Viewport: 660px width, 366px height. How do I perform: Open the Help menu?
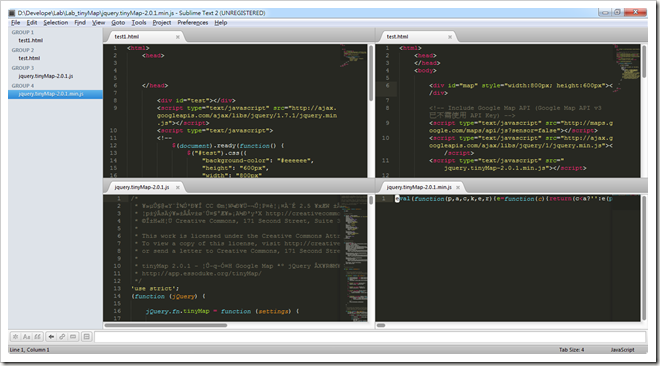click(221, 23)
